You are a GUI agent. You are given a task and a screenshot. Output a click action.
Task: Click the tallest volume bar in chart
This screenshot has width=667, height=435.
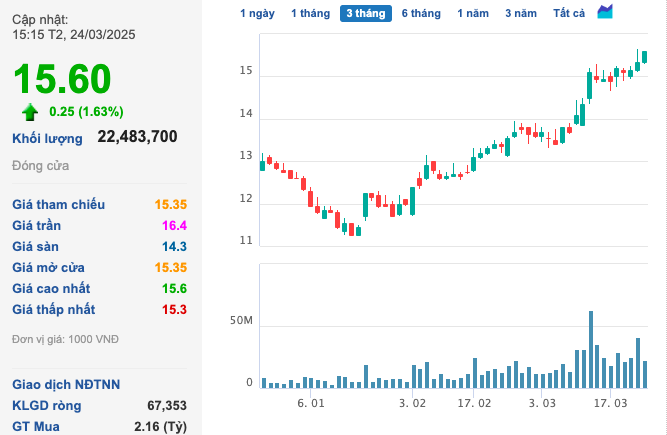point(591,350)
